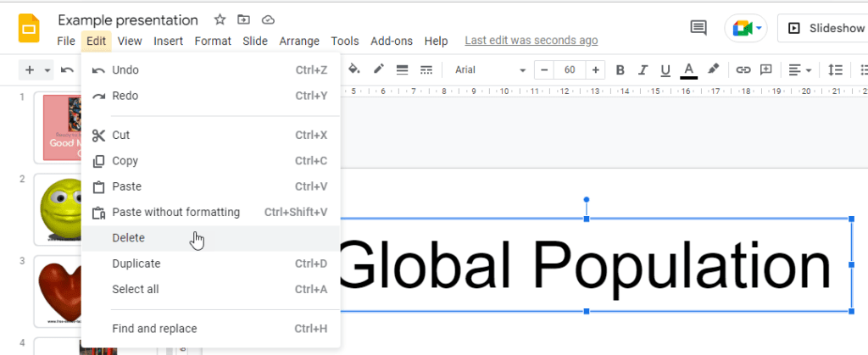Set border dash style icon
The width and height of the screenshot is (868, 355).
(426, 69)
